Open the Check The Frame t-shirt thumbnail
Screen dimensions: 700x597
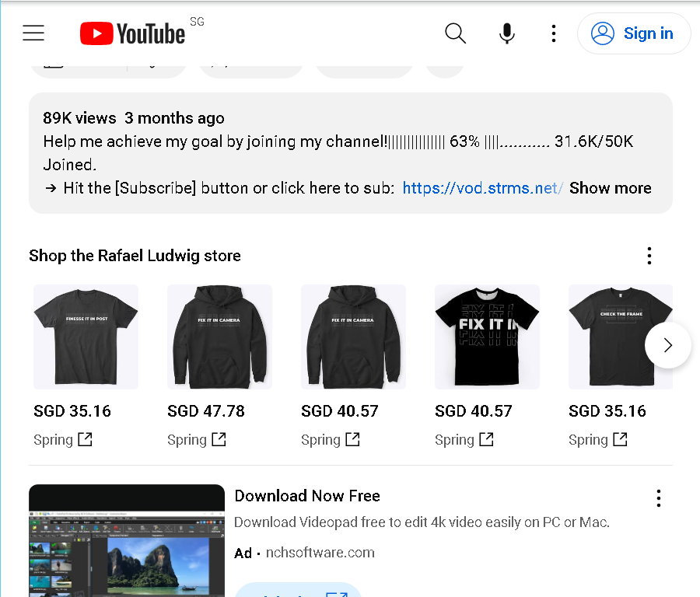pos(620,337)
